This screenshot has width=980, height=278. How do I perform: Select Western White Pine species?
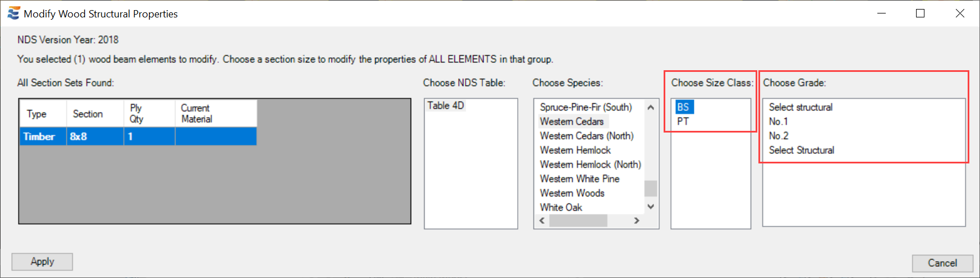[579, 179]
